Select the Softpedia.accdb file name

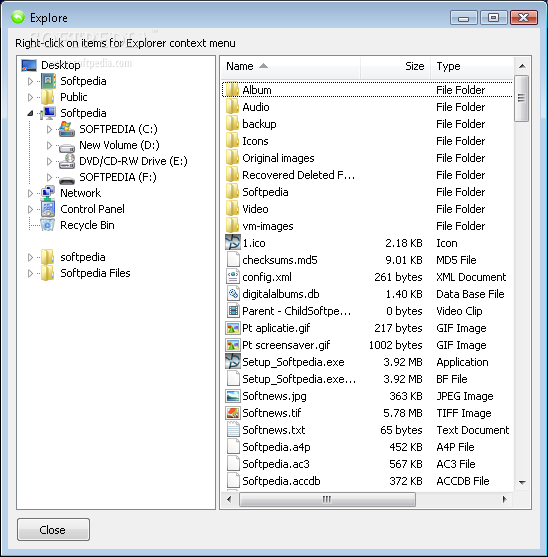(x=281, y=481)
